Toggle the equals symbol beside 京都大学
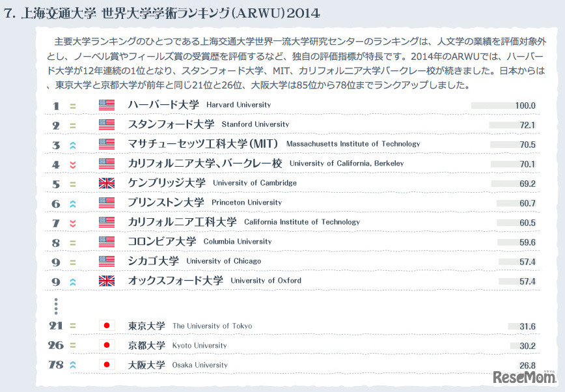 (72, 345)
